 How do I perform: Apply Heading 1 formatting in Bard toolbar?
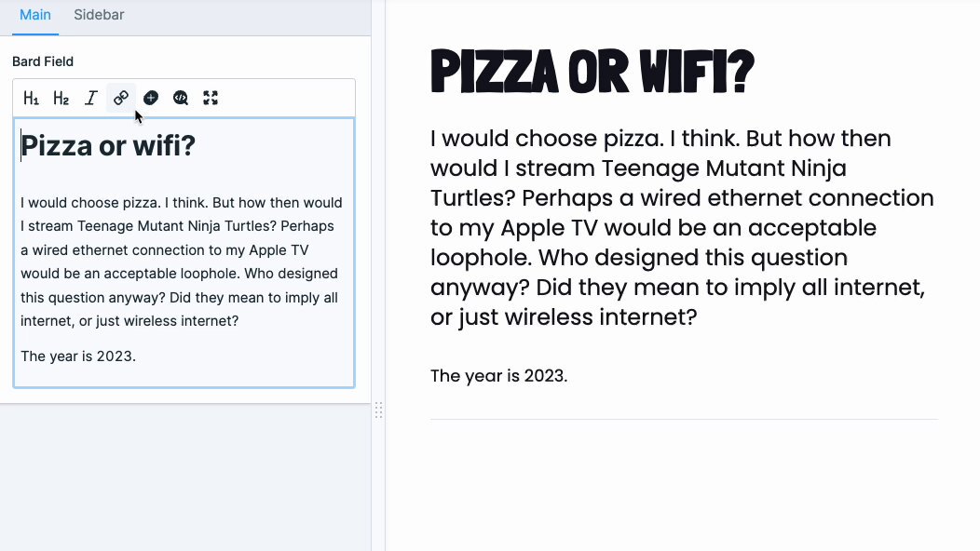(x=31, y=98)
